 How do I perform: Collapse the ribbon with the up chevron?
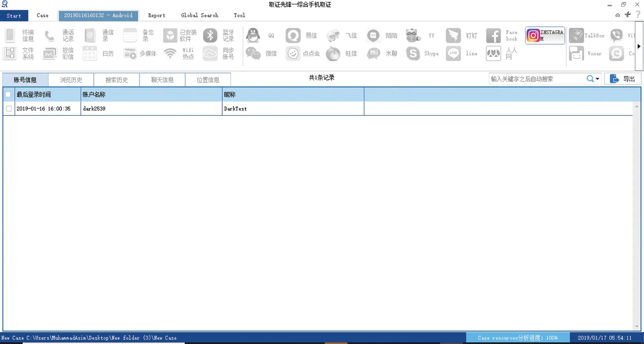[617, 15]
